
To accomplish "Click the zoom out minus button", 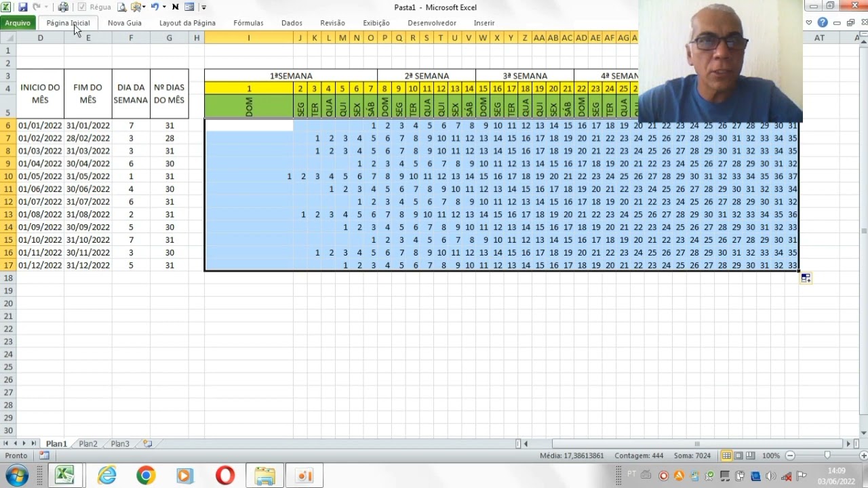I will 789,455.
